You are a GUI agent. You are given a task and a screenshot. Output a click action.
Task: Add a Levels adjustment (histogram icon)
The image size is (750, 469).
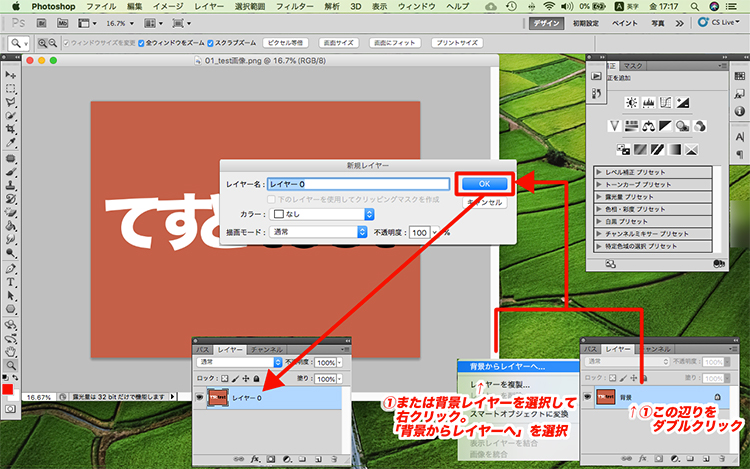649,102
